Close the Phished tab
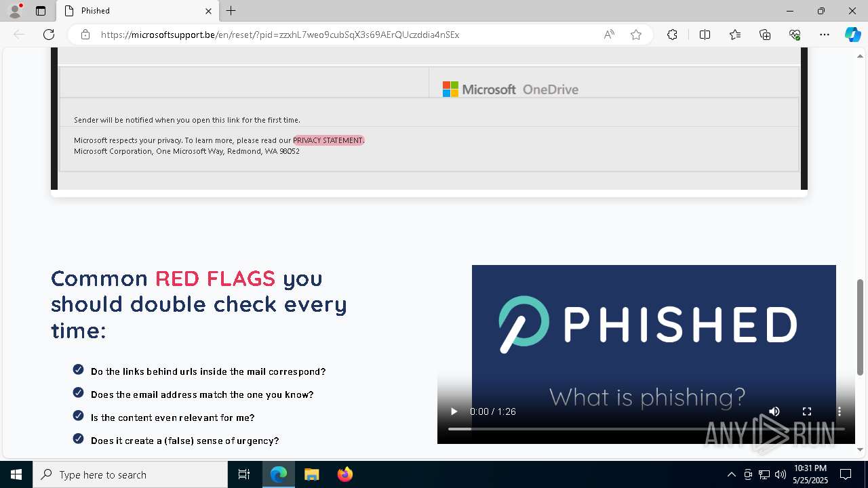 tap(208, 11)
